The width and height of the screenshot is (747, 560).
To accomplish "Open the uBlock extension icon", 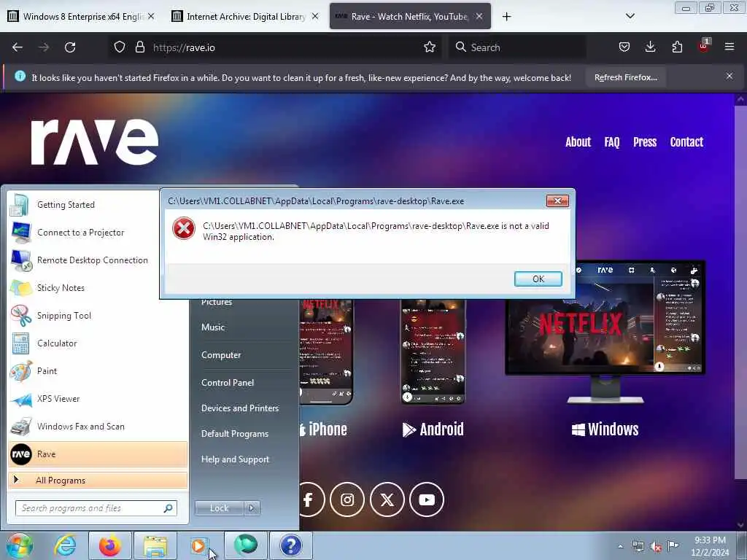I will tap(704, 46).
